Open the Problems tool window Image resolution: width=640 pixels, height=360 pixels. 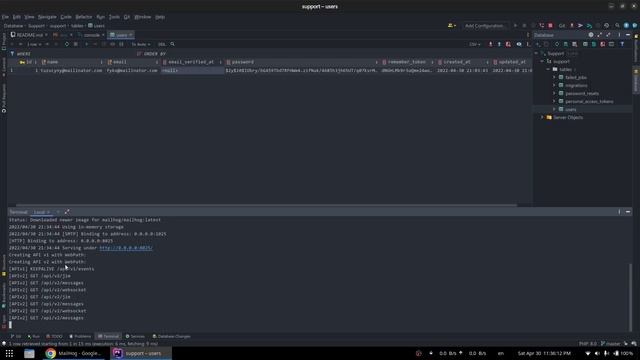point(80,336)
